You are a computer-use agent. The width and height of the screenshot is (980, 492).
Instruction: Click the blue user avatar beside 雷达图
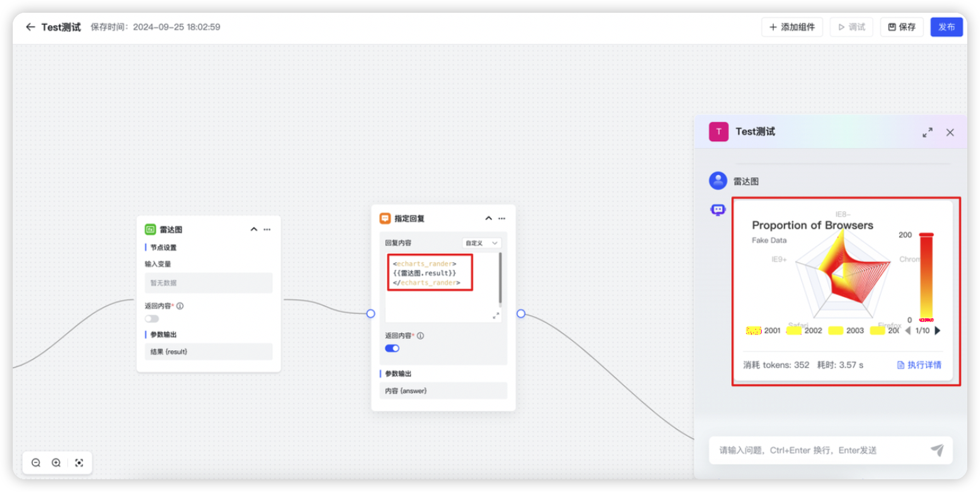click(x=718, y=181)
